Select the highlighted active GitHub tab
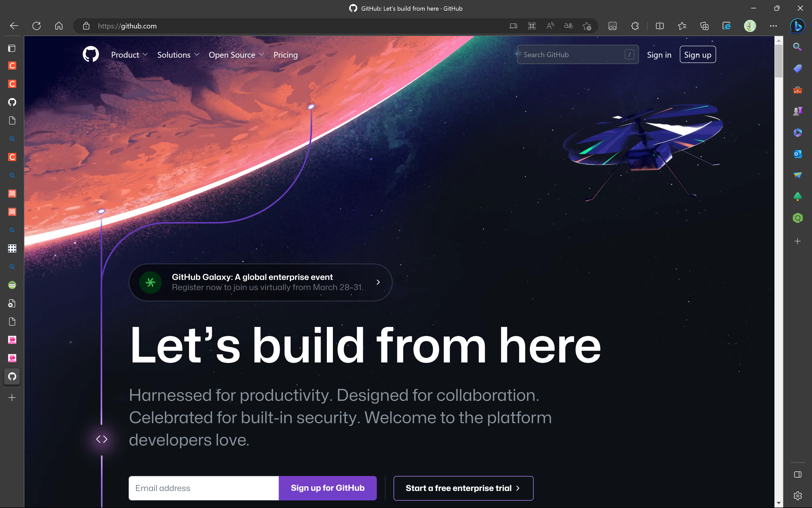812x508 pixels. coord(12,376)
